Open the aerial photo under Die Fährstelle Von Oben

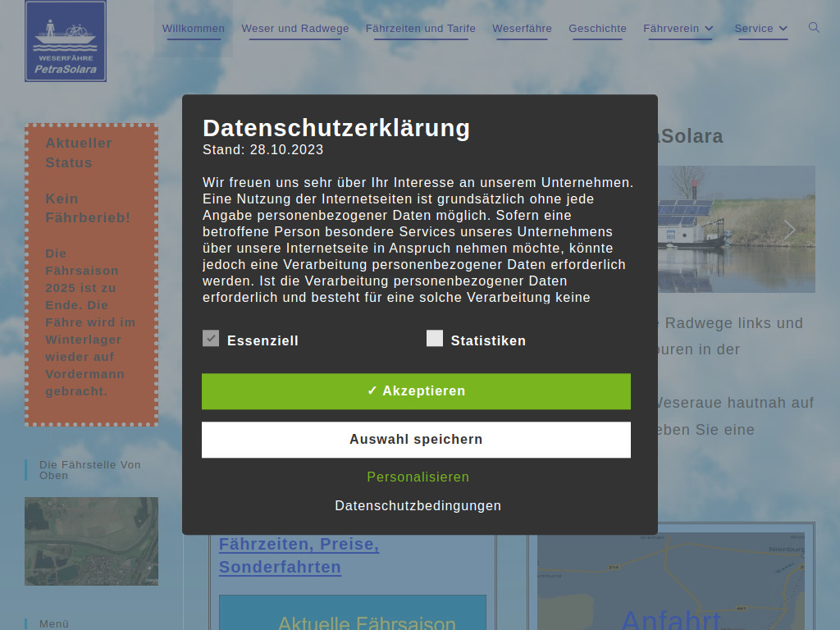tap(91, 541)
